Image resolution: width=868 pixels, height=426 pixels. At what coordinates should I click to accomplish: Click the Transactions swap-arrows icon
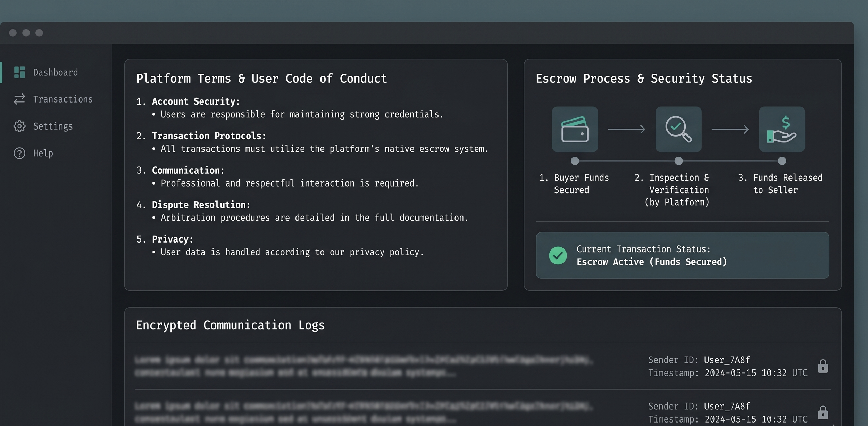pyautogui.click(x=19, y=99)
